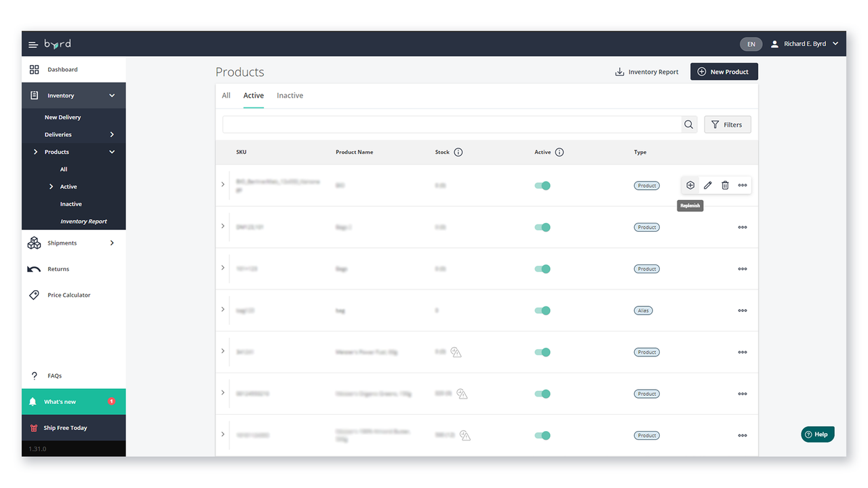Viewport: 868px width, 488px height.
Task: Open the Replenish action on the first product
Action: pyautogui.click(x=690, y=184)
